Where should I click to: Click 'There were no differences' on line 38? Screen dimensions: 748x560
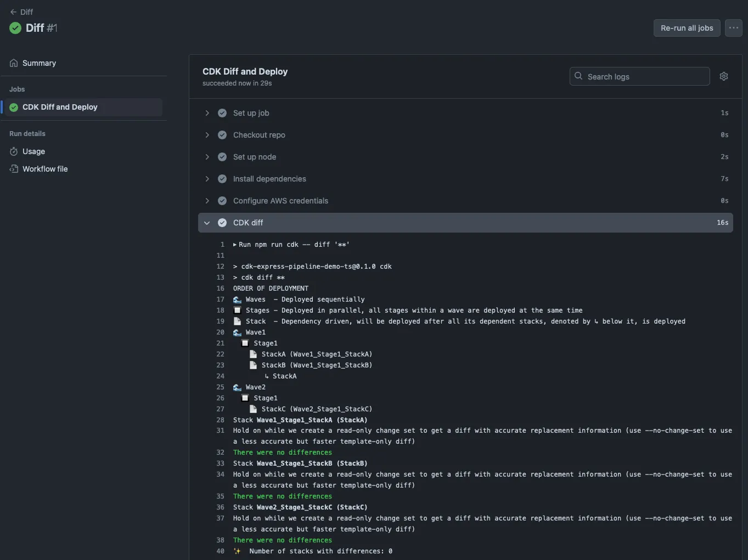pyautogui.click(x=283, y=540)
